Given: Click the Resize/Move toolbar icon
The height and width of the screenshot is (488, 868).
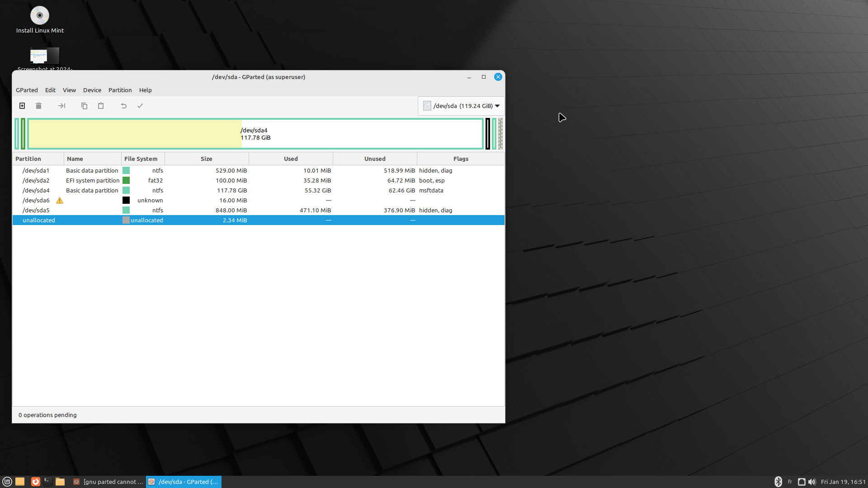Looking at the screenshot, I should click(62, 106).
